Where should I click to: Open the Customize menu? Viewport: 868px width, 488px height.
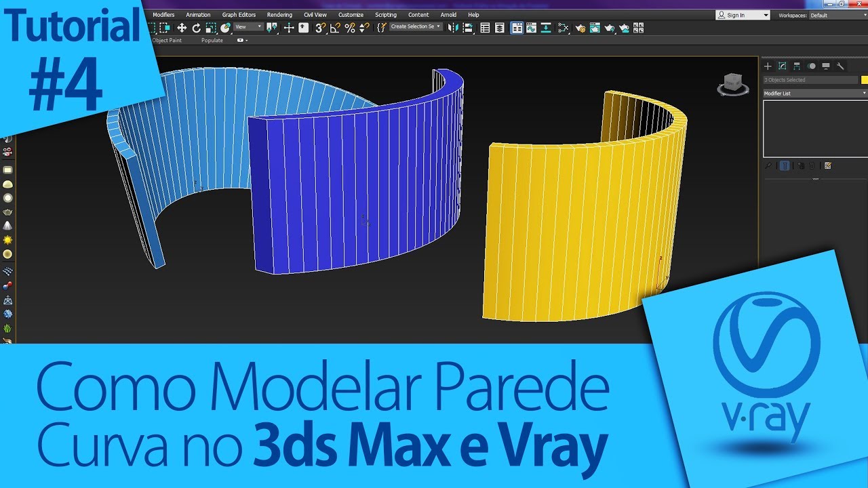click(351, 15)
